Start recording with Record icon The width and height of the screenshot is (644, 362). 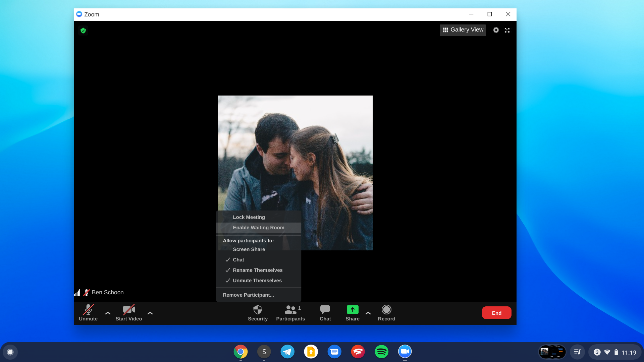point(386,310)
